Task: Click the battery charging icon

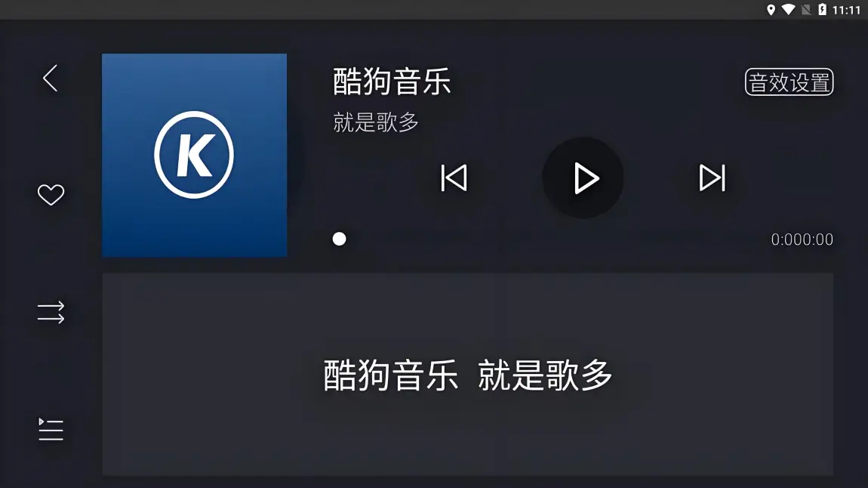Action: point(823,10)
